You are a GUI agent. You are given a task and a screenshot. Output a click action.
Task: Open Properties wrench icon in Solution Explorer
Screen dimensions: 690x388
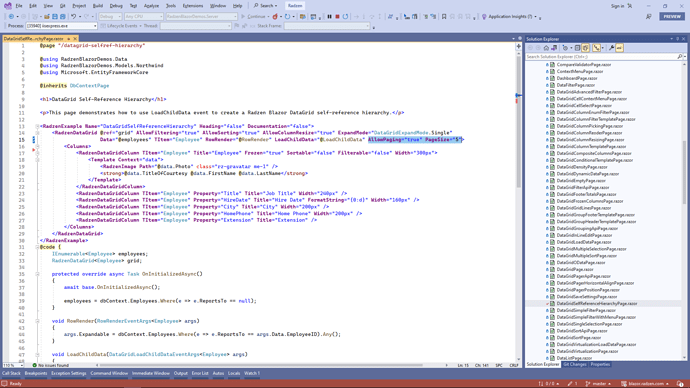[611, 48]
